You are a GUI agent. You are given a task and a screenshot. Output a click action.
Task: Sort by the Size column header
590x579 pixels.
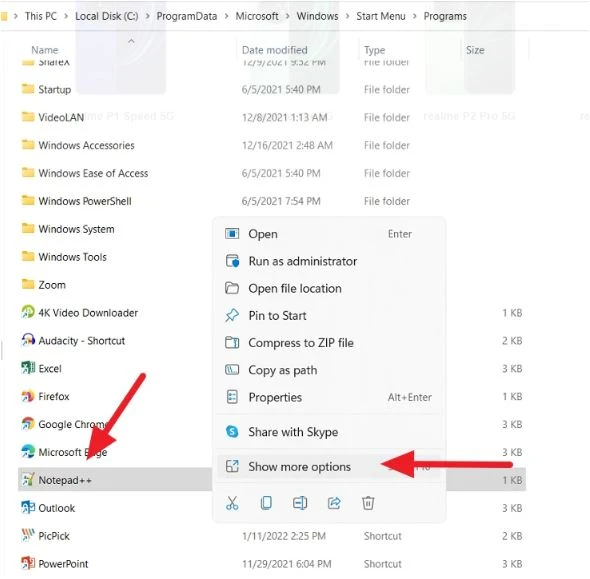475,50
